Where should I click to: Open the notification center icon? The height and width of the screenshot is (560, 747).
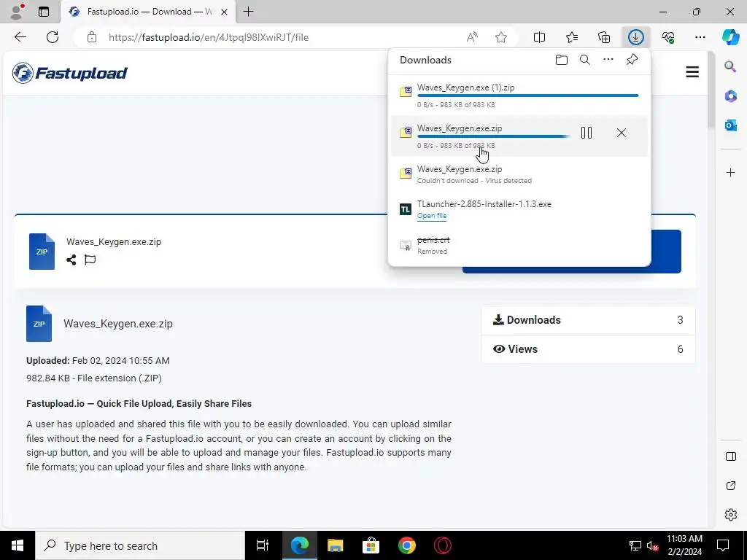723,545
